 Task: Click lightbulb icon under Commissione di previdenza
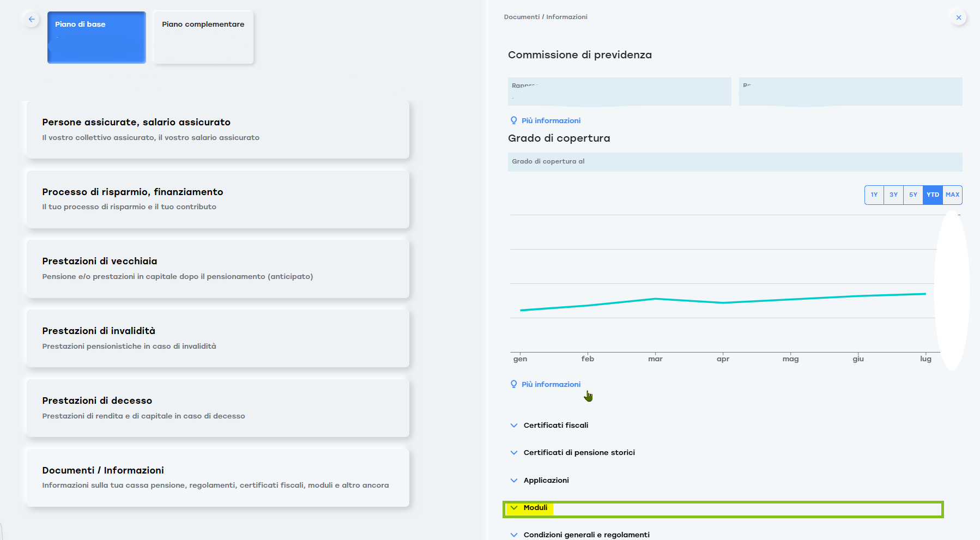tap(513, 120)
